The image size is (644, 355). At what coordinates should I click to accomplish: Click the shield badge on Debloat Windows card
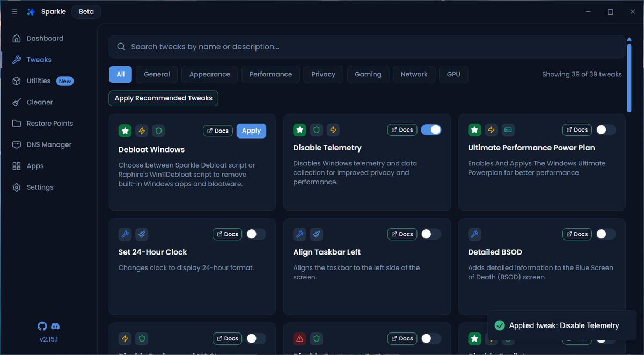point(158,131)
